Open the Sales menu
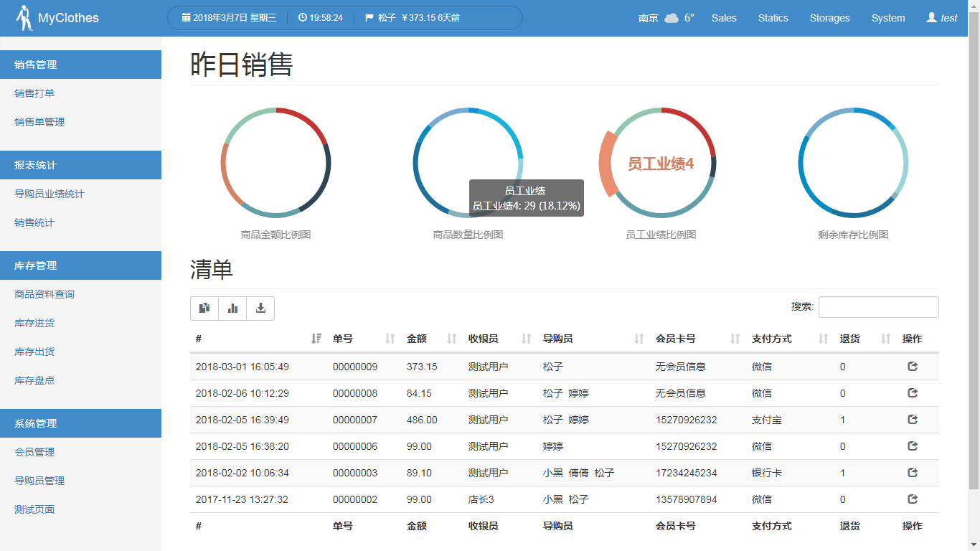The height and width of the screenshot is (551, 980). click(x=724, y=18)
